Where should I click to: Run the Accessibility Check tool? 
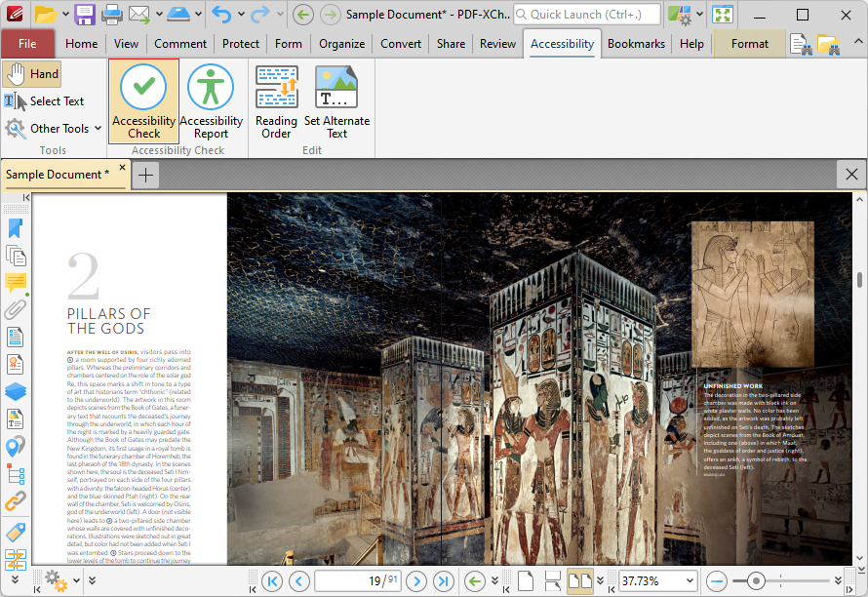[143, 101]
